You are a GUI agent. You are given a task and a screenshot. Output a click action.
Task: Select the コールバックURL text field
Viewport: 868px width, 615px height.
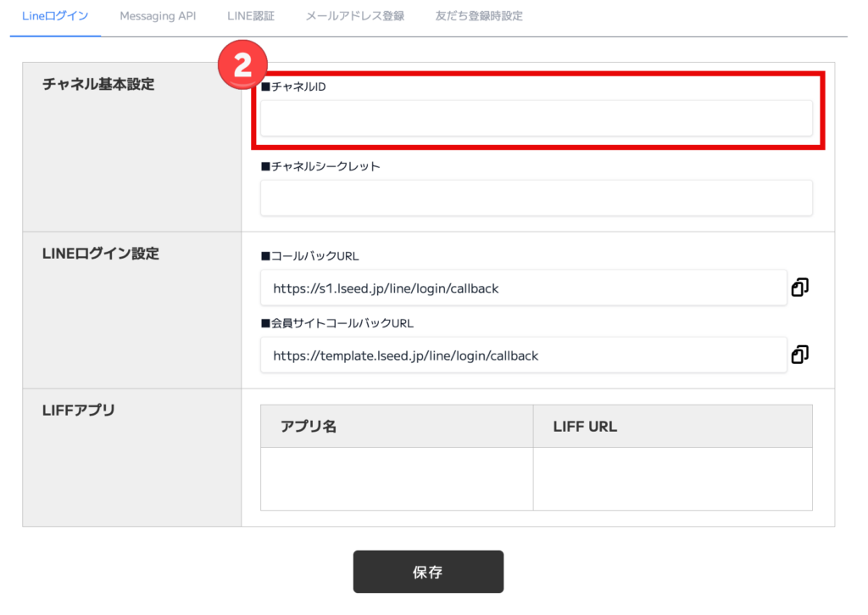(523, 288)
